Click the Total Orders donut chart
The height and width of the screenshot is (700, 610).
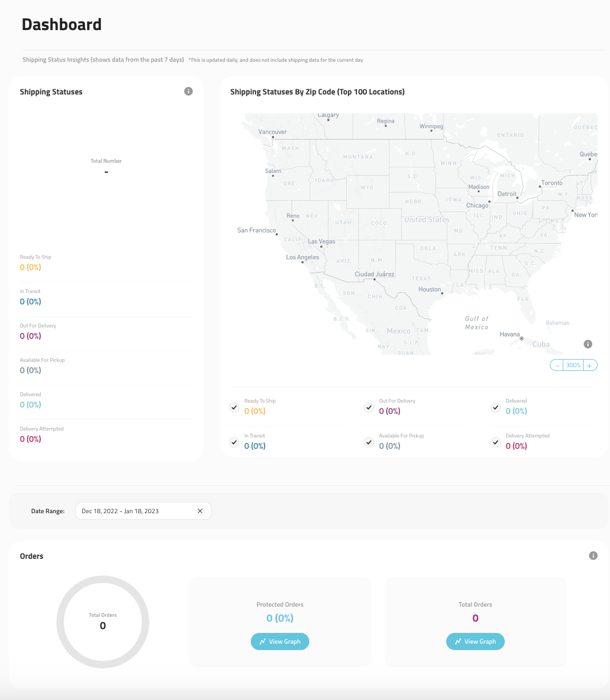point(103,622)
